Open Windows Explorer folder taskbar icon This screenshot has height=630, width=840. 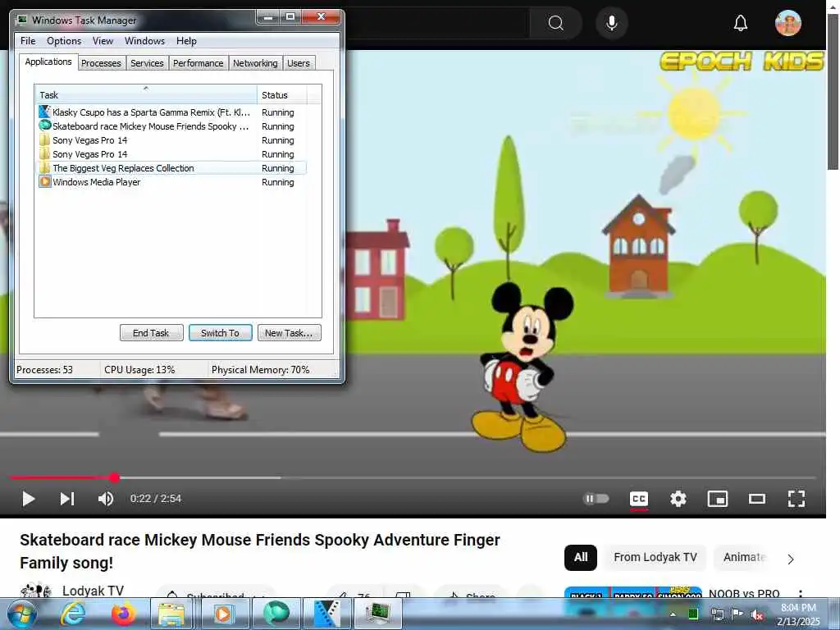tap(171, 614)
